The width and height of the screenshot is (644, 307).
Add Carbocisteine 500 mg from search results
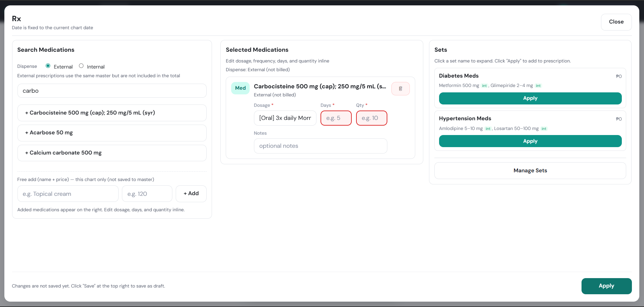coord(112,113)
